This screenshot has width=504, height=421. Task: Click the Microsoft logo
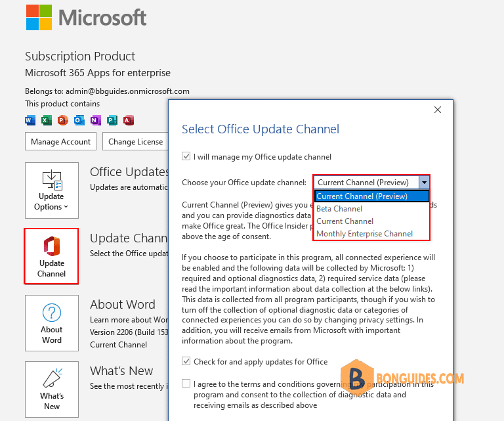pos(86,17)
